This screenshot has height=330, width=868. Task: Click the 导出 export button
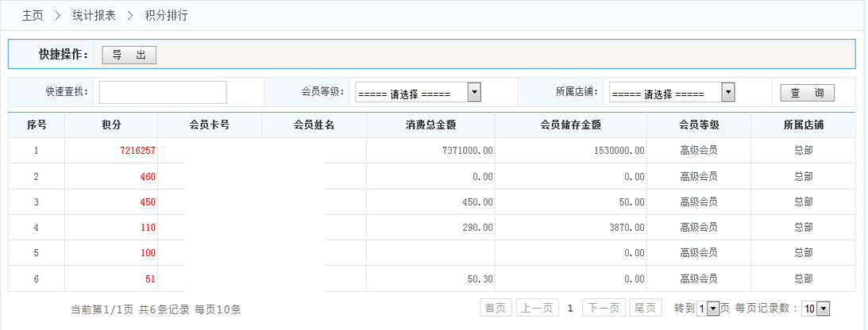click(x=129, y=55)
